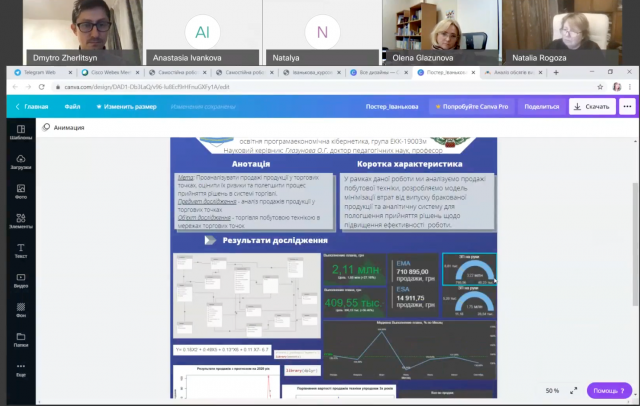The width and height of the screenshot is (640, 406).
Task: Click Olena Glazunova video tile
Action: [x=442, y=32]
